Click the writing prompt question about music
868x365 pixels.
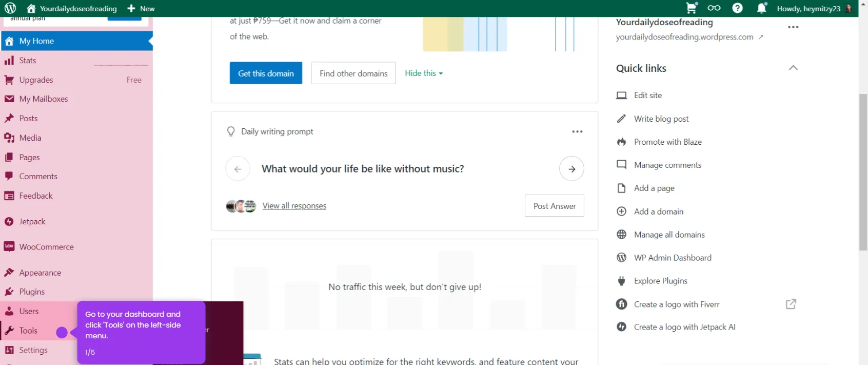[363, 169]
